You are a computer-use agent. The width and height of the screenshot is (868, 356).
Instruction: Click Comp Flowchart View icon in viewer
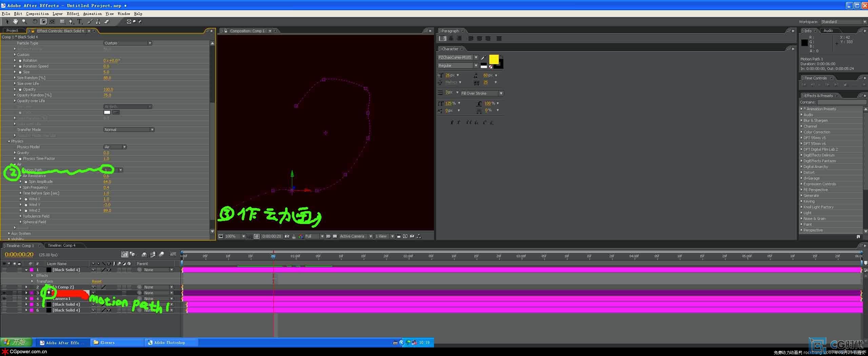pyautogui.click(x=419, y=236)
